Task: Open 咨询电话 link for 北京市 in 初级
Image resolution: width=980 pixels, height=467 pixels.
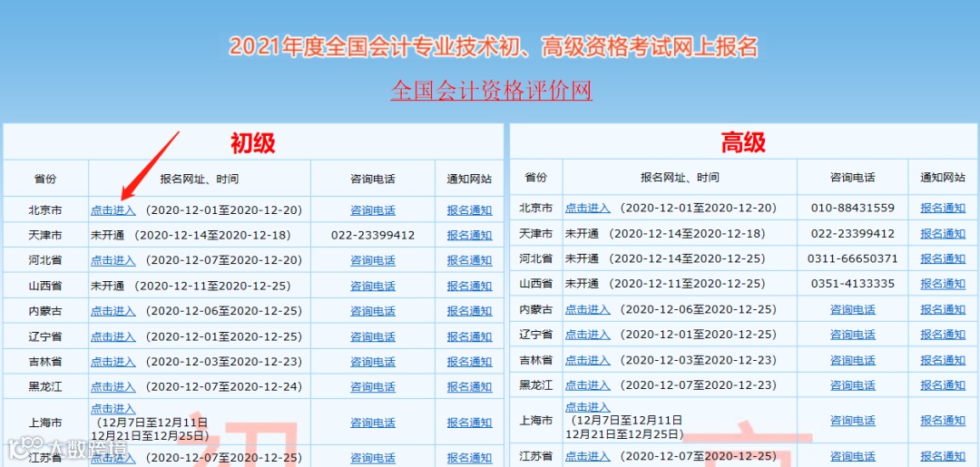Action: pyautogui.click(x=373, y=210)
